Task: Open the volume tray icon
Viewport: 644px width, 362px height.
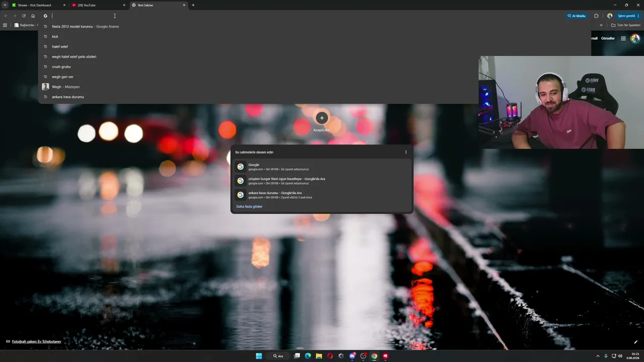Action: pyautogui.click(x=620, y=356)
